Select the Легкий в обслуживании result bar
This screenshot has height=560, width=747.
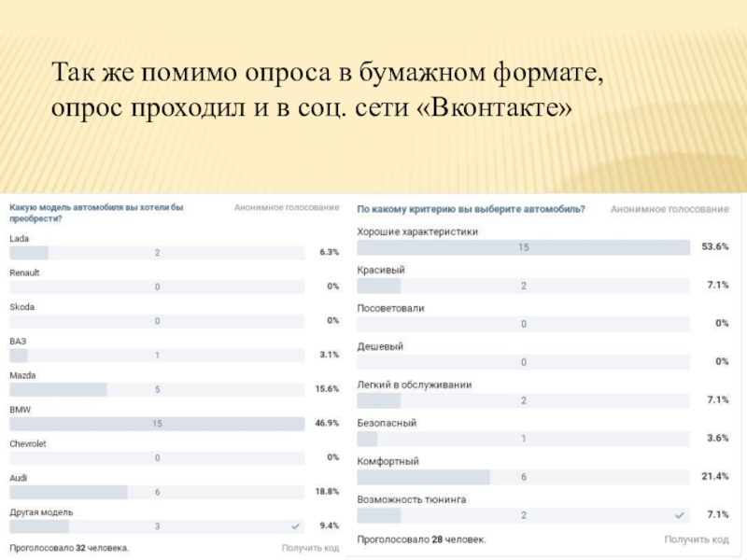pos(523,400)
